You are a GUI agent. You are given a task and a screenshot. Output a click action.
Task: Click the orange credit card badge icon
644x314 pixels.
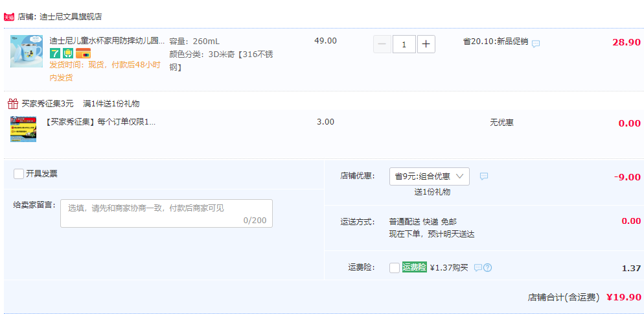[x=84, y=53]
